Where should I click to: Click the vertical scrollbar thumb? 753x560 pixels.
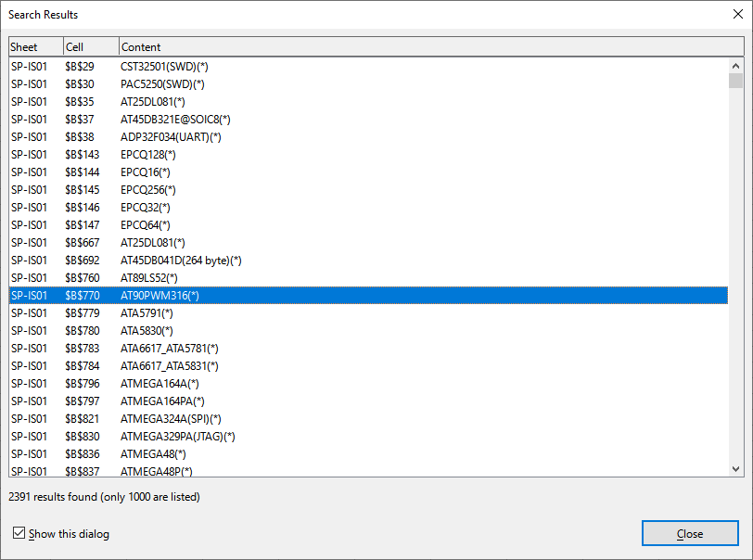pos(735,81)
